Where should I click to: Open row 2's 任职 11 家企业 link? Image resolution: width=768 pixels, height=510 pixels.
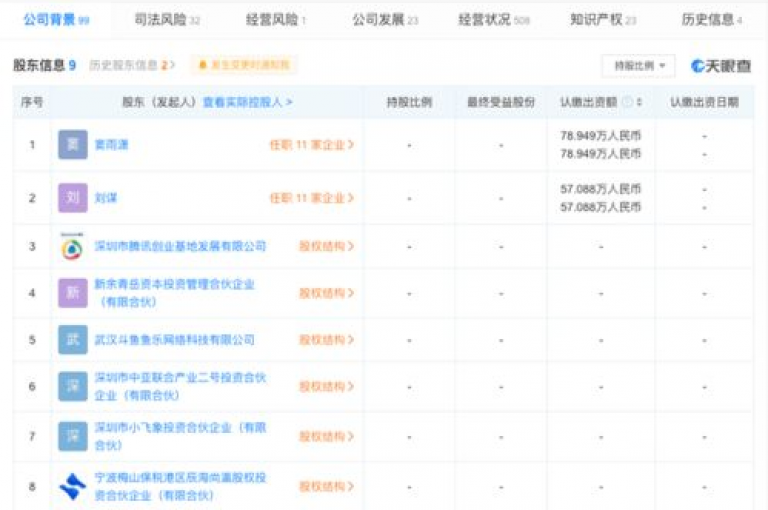pyautogui.click(x=312, y=198)
